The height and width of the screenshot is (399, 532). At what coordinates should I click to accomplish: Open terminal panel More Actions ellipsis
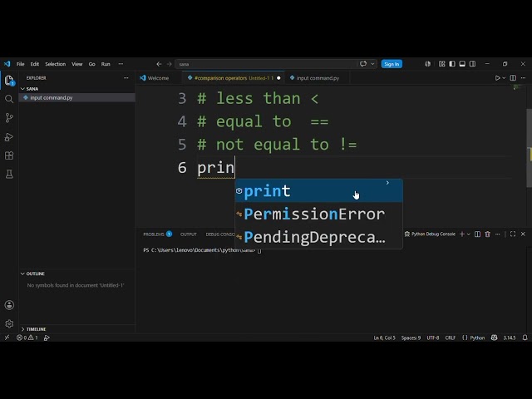pos(498,234)
